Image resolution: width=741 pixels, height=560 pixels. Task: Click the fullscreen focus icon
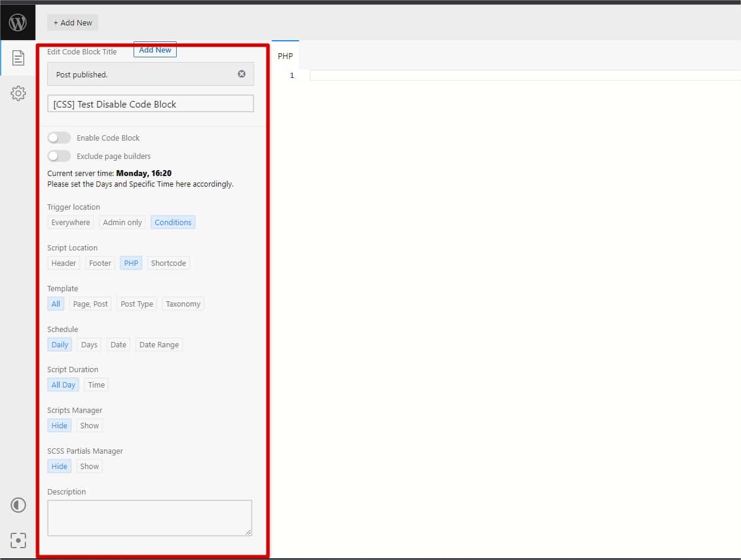point(18,541)
